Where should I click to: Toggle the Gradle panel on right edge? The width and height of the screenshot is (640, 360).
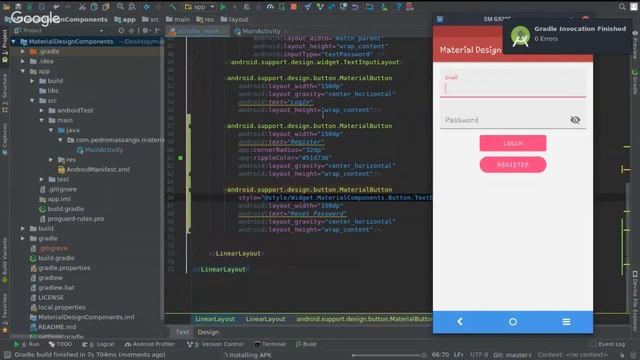(x=635, y=82)
